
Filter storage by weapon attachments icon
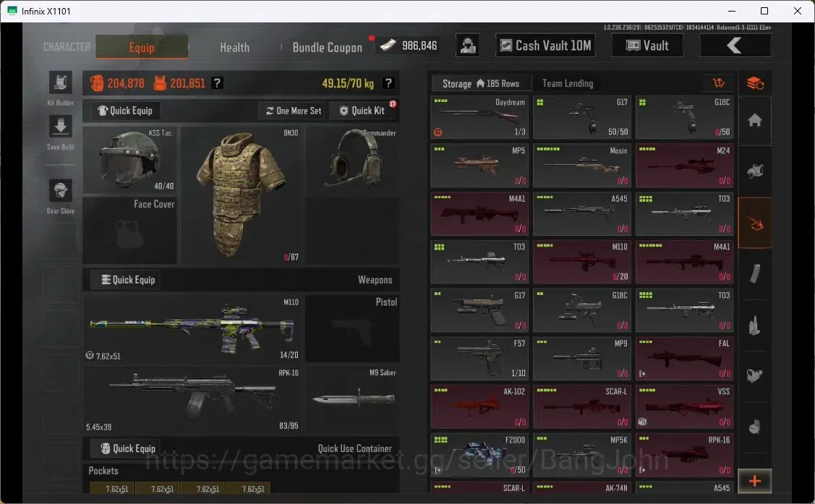(755, 376)
